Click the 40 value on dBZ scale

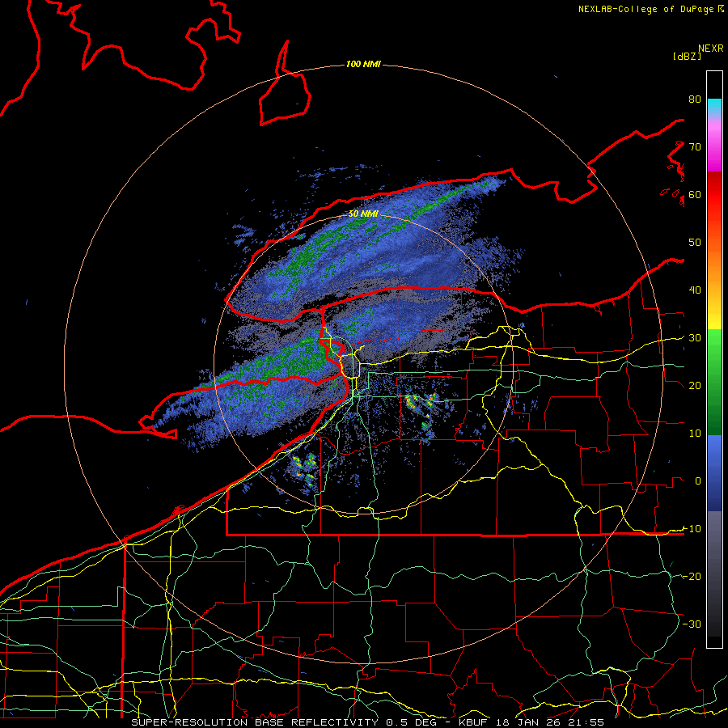pos(695,290)
